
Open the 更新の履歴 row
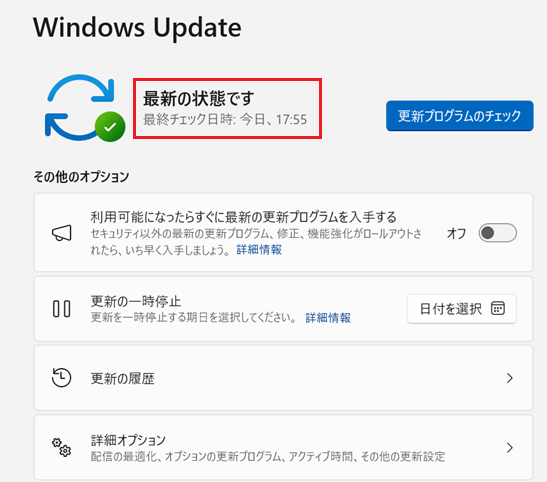click(283, 378)
